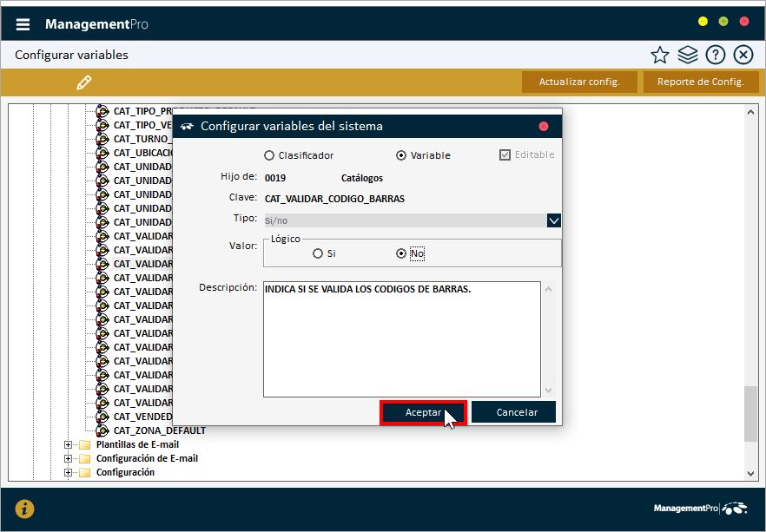Click the green window control dot
Screen dimensions: 766x532
pyautogui.click(x=723, y=22)
